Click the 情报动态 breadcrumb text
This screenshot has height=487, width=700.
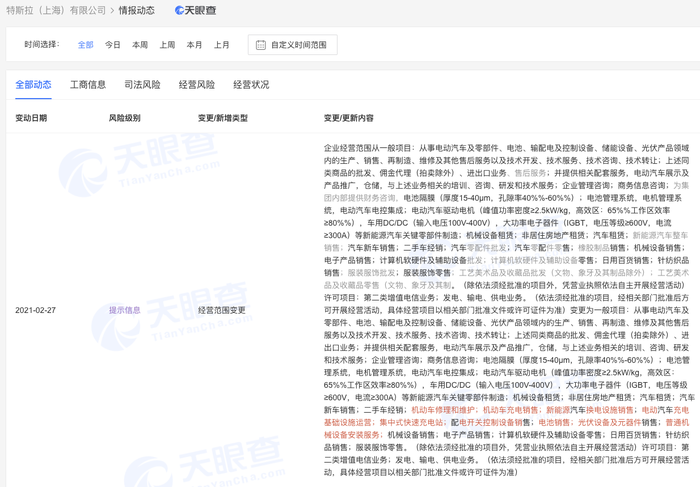137,10
